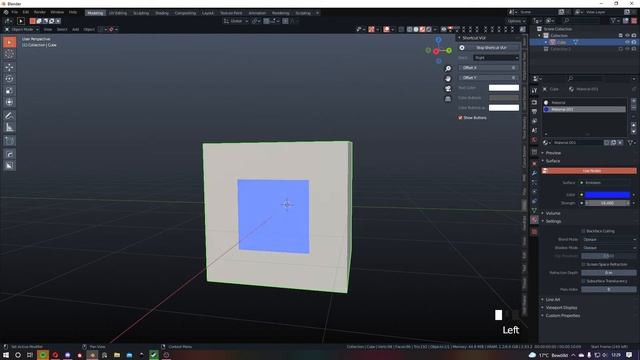Toggle Show Buttons checkbox
640x360 pixels.
point(460,118)
